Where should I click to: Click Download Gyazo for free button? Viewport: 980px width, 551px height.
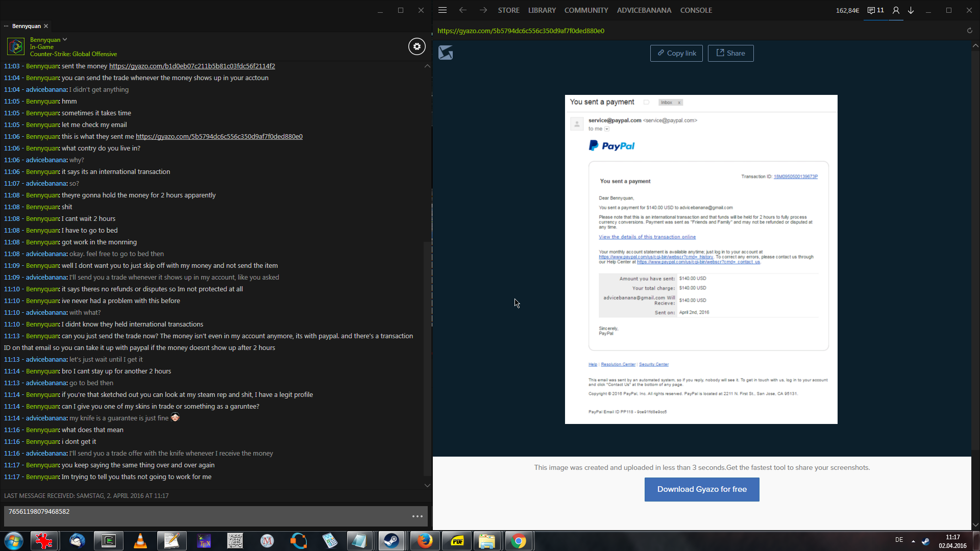(701, 489)
